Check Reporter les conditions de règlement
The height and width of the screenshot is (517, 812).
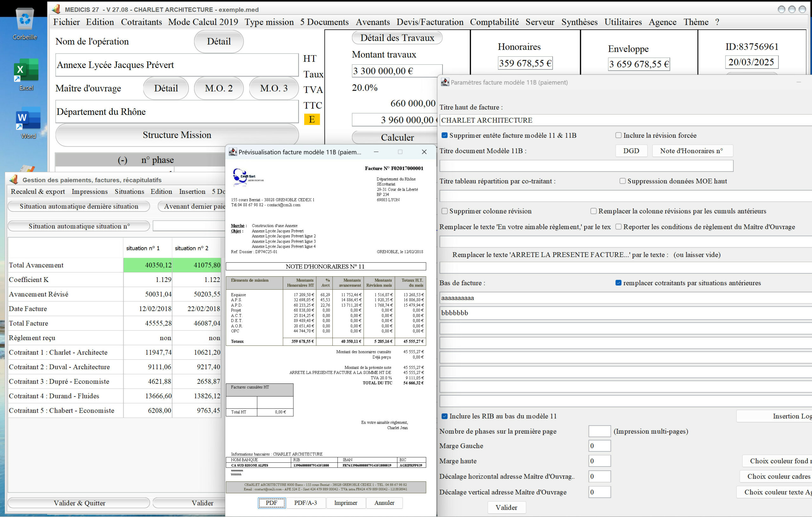click(x=619, y=227)
